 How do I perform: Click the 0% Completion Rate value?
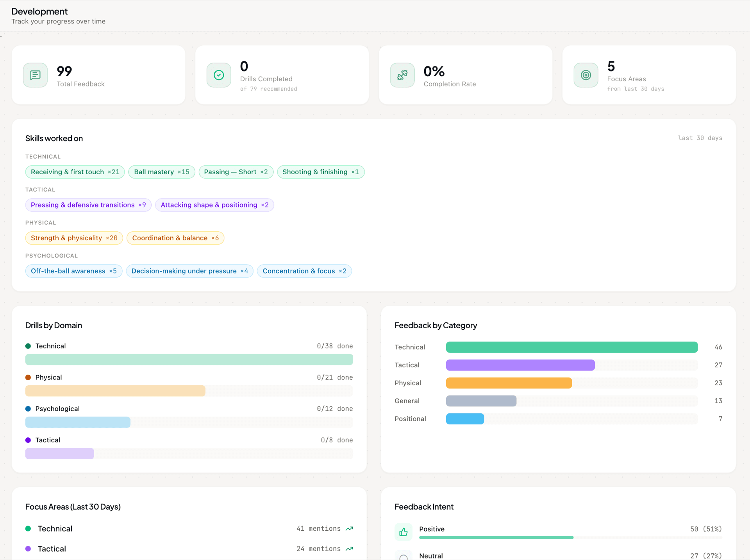tap(434, 71)
